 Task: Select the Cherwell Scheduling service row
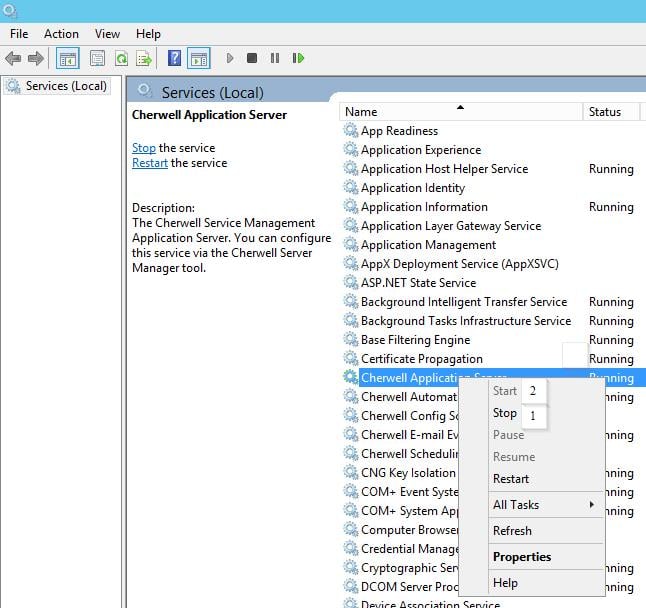tap(400, 454)
